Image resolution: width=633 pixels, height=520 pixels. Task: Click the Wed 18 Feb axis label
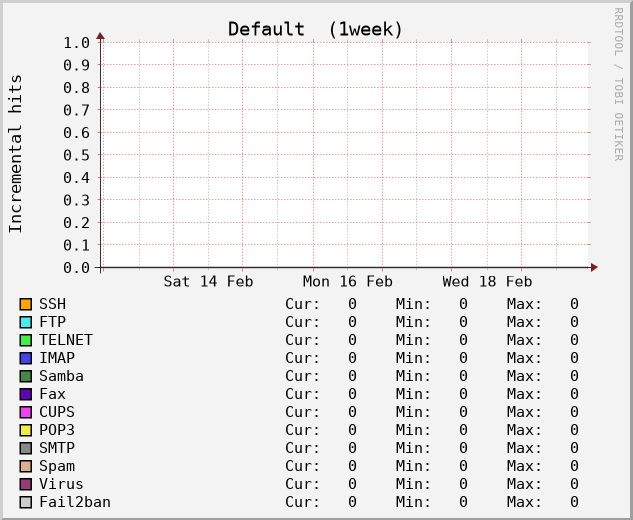pyautogui.click(x=486, y=282)
